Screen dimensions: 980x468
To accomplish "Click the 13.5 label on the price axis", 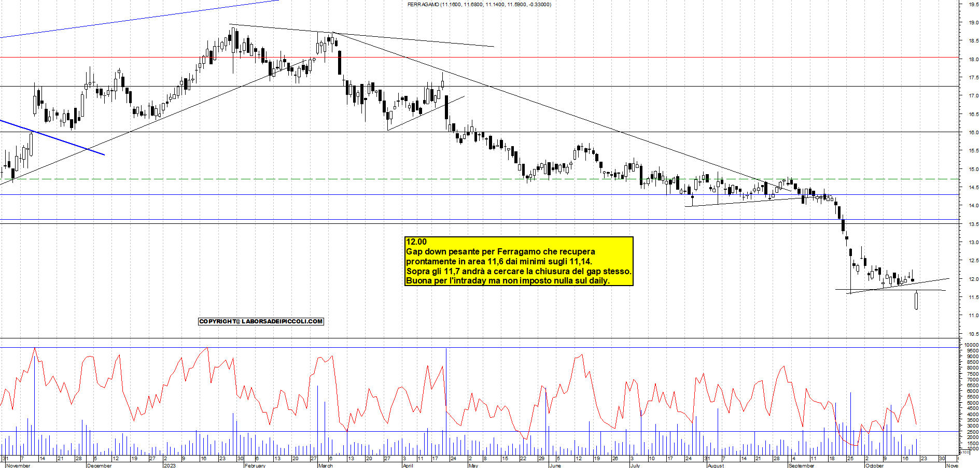I will point(973,224).
